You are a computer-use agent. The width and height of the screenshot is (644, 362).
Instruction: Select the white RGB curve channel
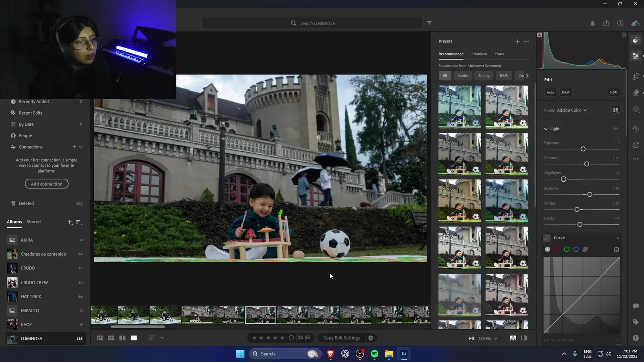(x=548, y=249)
